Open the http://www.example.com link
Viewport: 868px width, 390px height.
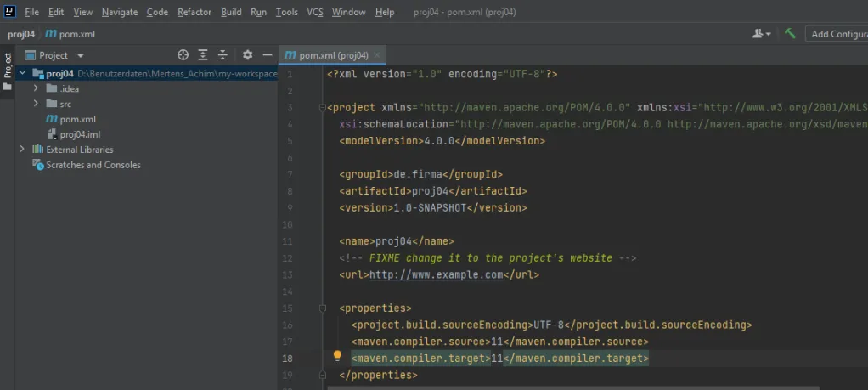[x=436, y=274]
